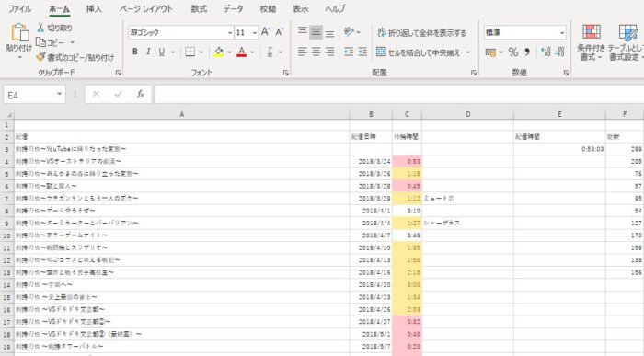Click cell with date 2018/4/20

point(372,285)
